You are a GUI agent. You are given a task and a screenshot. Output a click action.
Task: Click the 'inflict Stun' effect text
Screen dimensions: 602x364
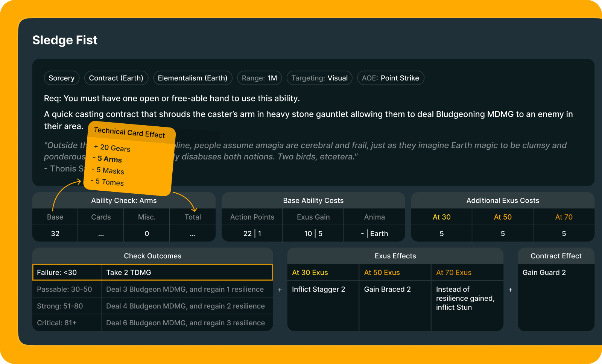[x=454, y=307]
